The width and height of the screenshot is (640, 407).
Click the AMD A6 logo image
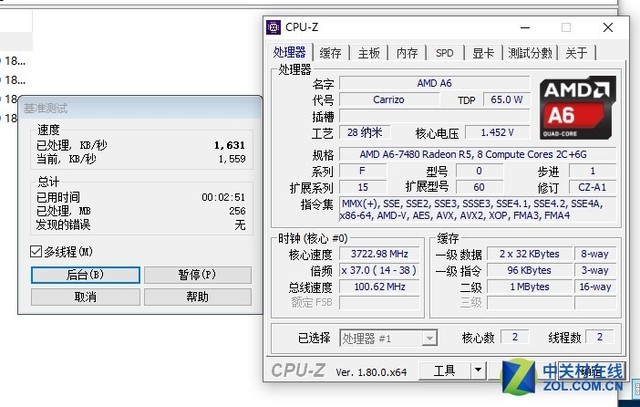pos(578,108)
